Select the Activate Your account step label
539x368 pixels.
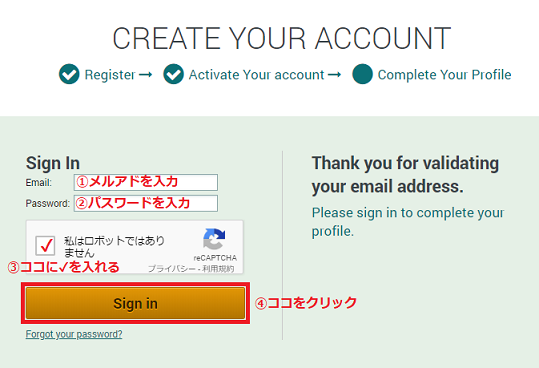[x=256, y=75]
